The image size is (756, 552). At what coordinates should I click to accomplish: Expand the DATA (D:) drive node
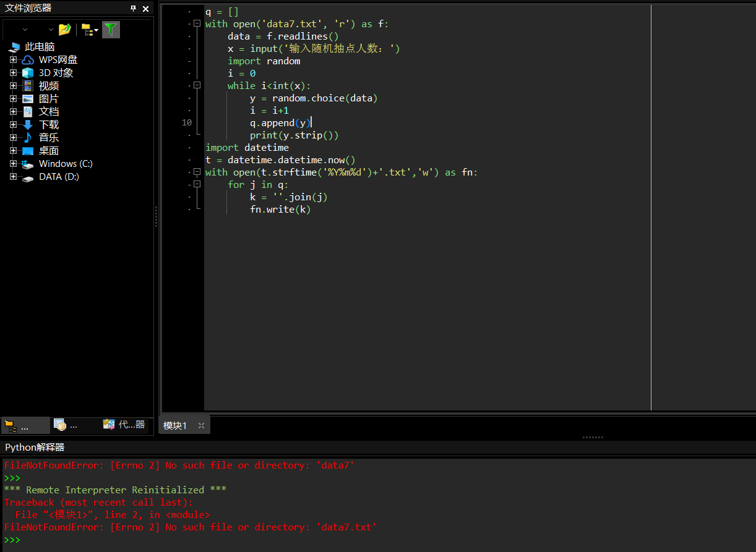tap(13, 177)
